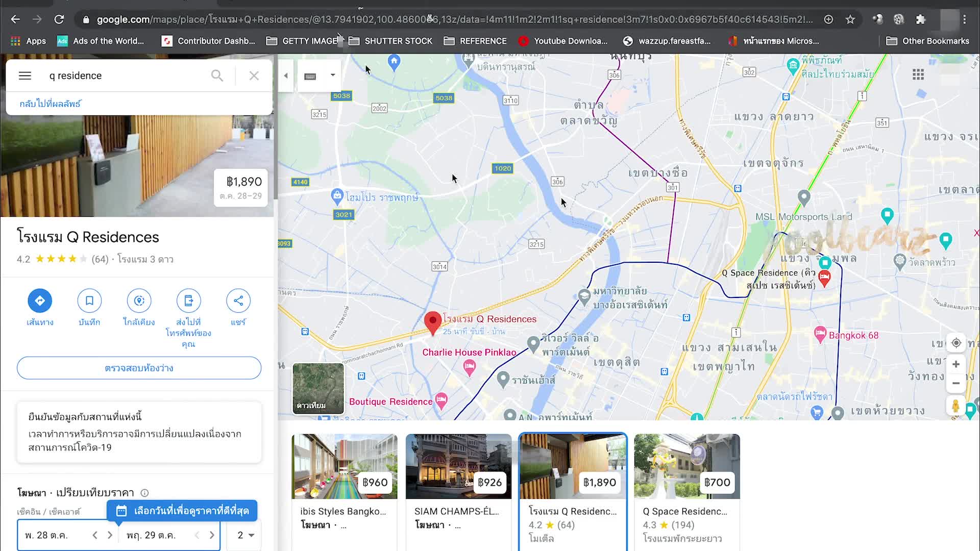The image size is (980, 551).
Task: Click the back to results link
Action: 50,104
